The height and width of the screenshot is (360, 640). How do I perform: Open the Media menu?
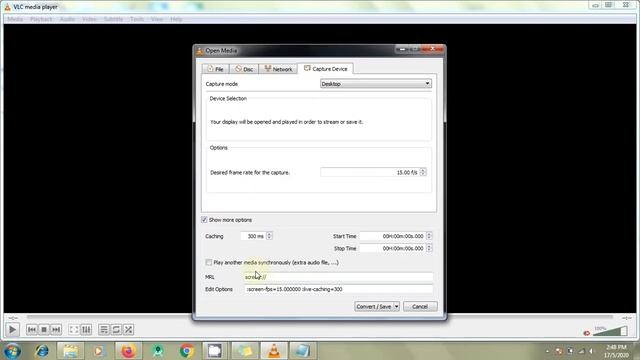click(15, 19)
